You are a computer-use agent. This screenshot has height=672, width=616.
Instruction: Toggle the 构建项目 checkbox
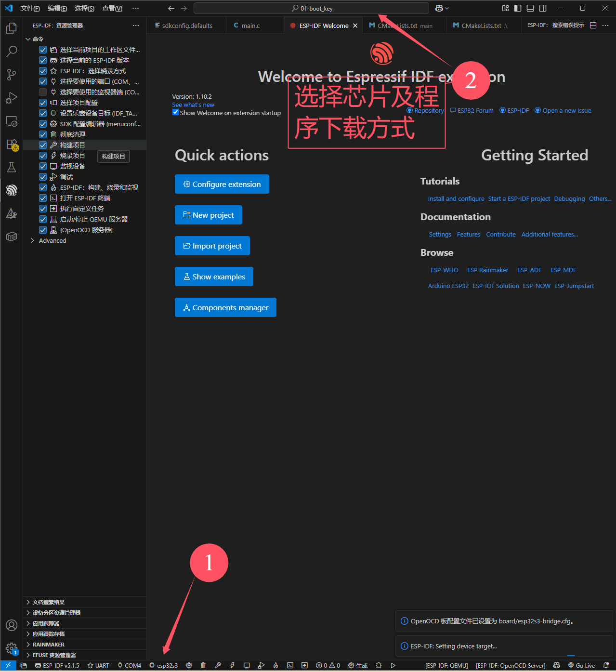tap(43, 145)
